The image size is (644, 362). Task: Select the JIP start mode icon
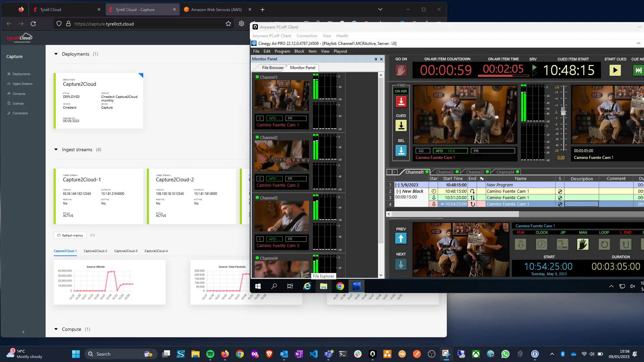coord(562,244)
